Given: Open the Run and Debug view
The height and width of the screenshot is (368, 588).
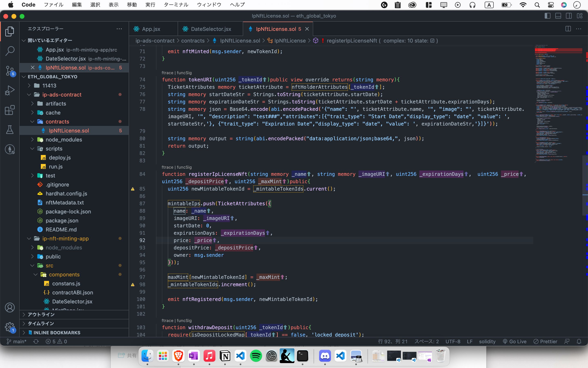Looking at the screenshot, I should 10,90.
